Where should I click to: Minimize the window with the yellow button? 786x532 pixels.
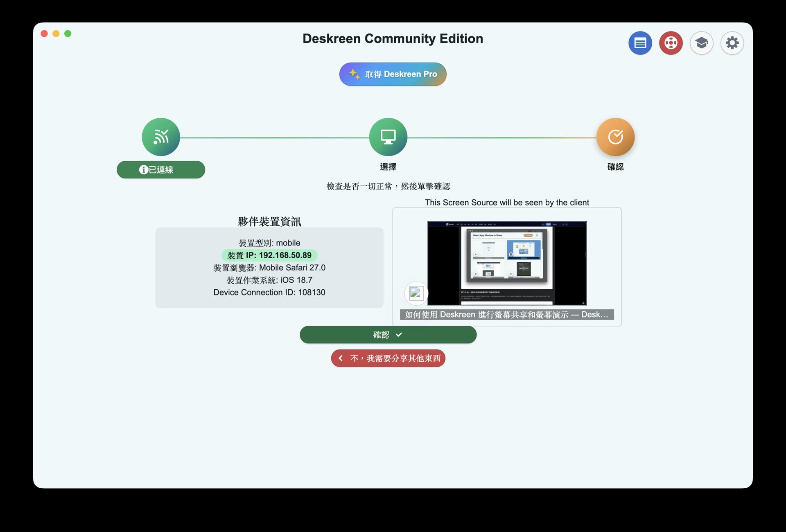pos(56,34)
